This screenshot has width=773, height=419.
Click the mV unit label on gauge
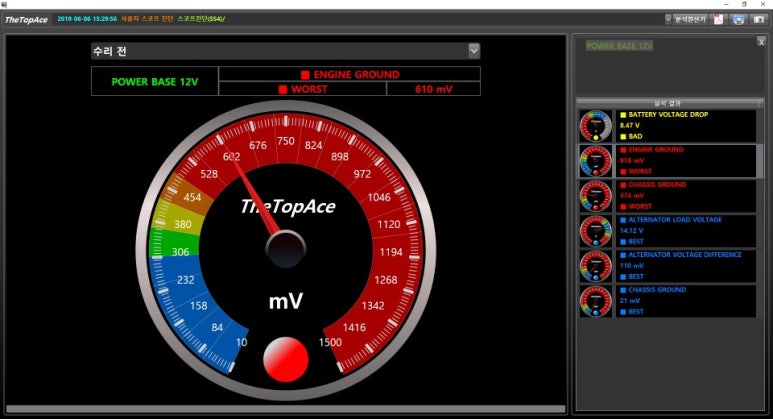[286, 301]
